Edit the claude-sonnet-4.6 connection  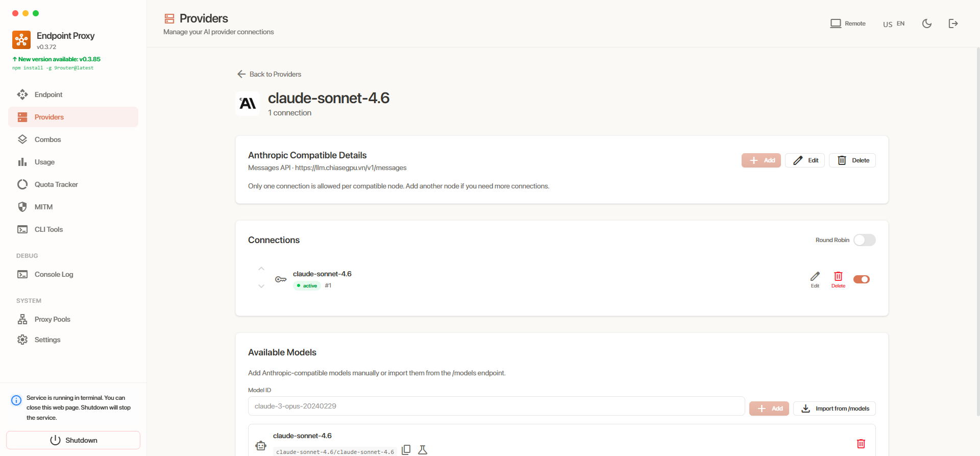(x=815, y=279)
